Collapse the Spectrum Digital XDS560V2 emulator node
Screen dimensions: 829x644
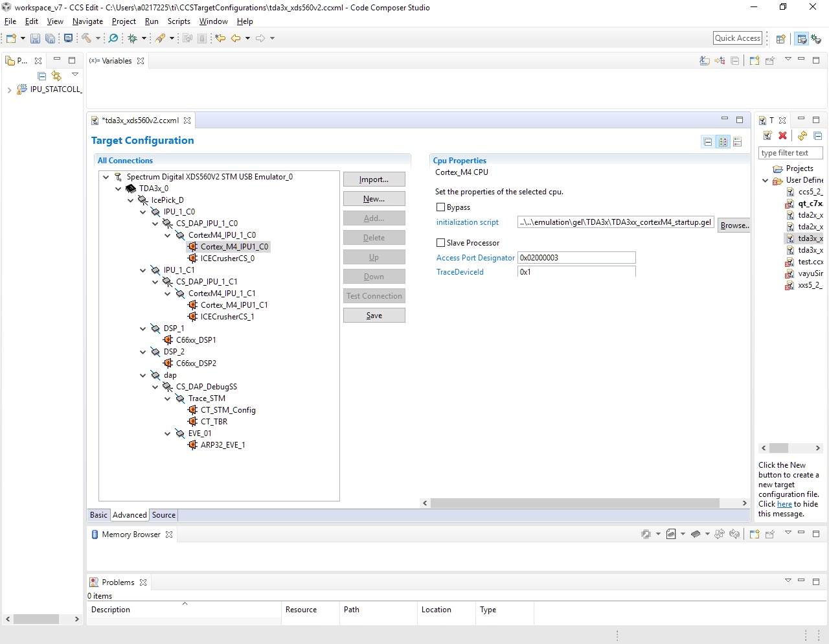[106, 177]
